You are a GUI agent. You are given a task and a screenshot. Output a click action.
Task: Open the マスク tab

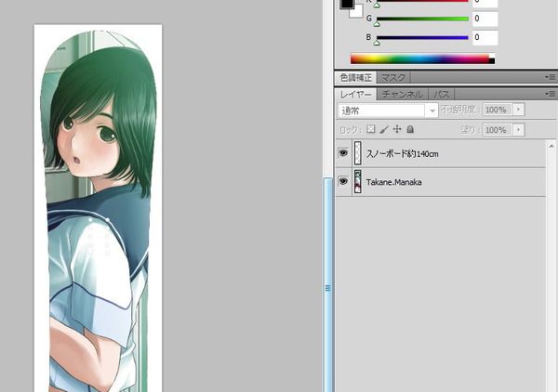coord(393,77)
